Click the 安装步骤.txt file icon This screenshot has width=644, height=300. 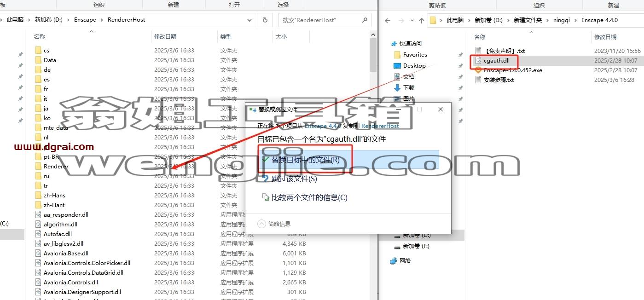(x=478, y=80)
